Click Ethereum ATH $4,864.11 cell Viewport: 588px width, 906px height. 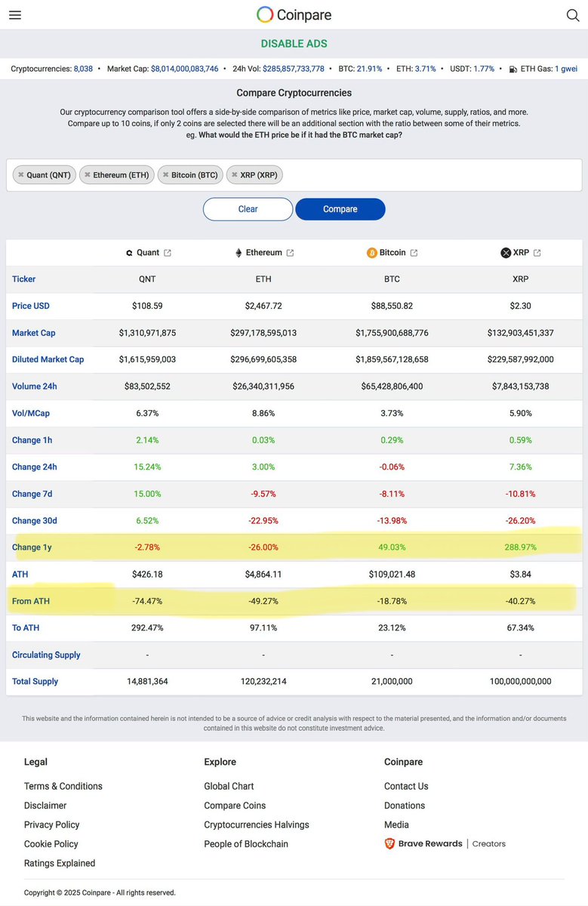(263, 574)
